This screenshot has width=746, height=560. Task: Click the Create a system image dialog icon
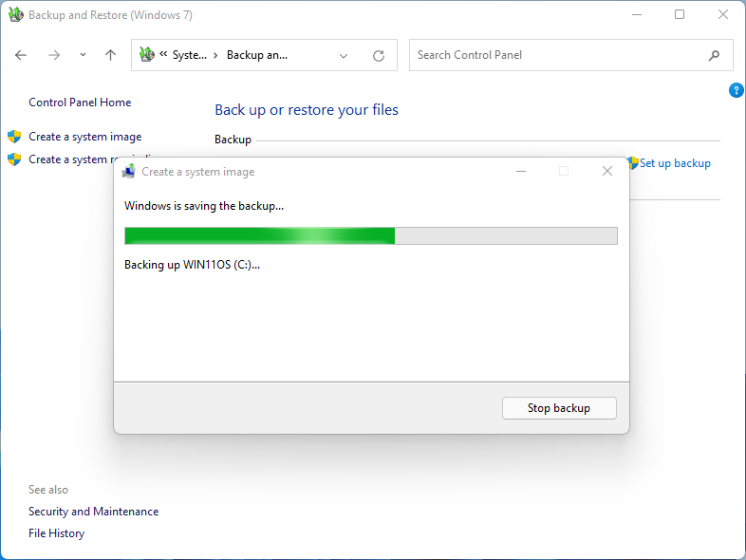128,171
